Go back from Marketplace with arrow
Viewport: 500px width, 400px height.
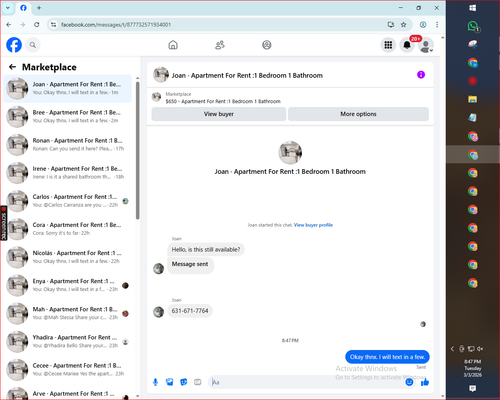13,67
